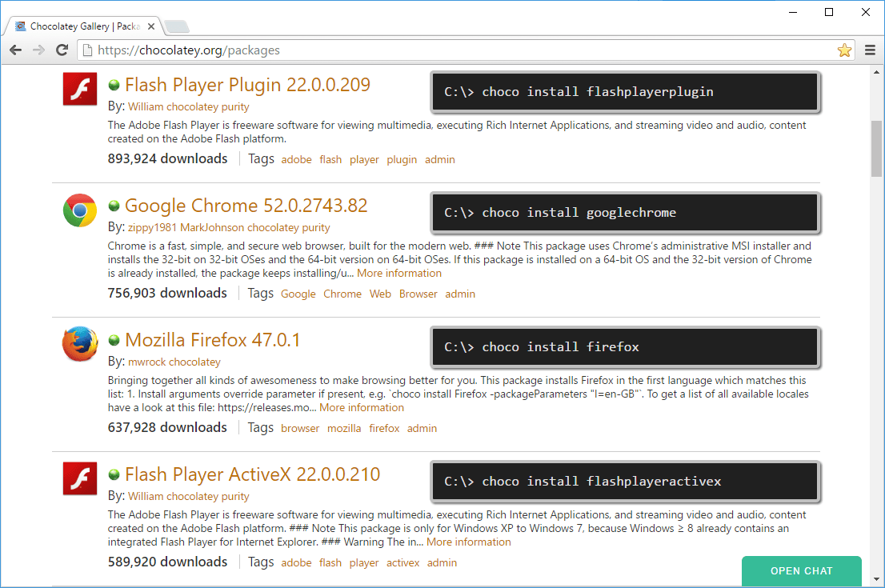Image resolution: width=885 pixels, height=588 pixels.
Task: Click the Mozilla Firefox package logo
Action: (79, 344)
